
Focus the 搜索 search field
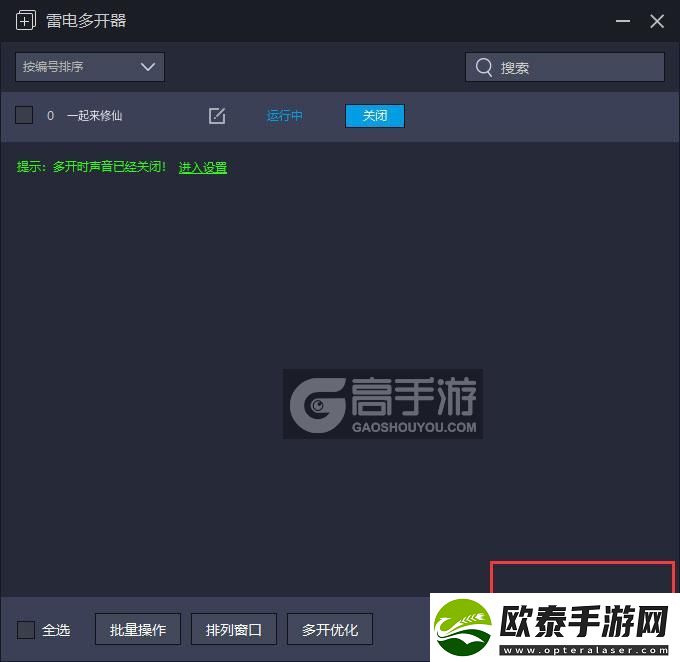pyautogui.click(x=565, y=67)
